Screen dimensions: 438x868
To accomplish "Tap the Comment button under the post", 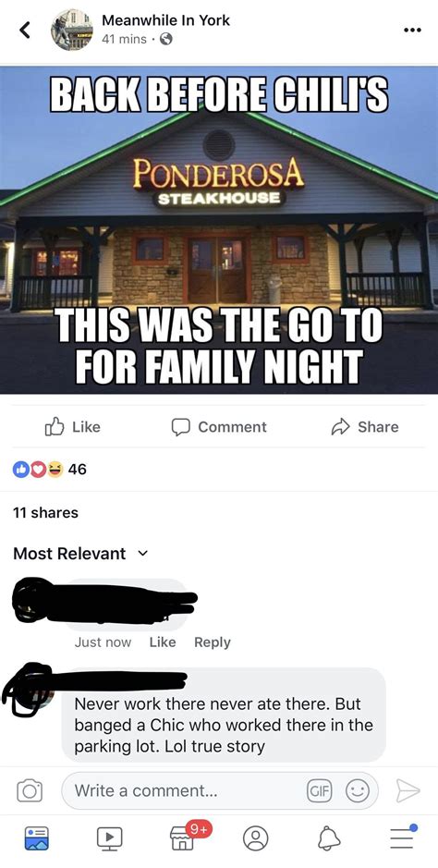I will (x=218, y=427).
